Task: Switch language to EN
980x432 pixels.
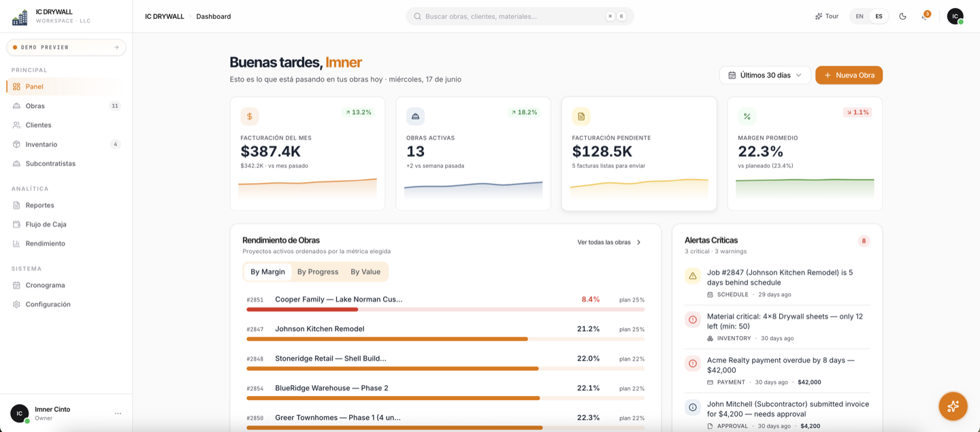Action: (860, 16)
